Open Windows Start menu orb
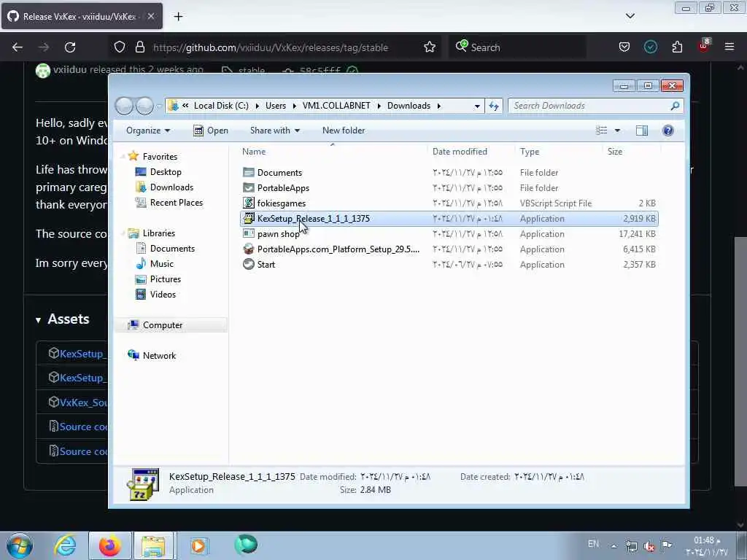This screenshot has height=560, width=747. coord(20,545)
